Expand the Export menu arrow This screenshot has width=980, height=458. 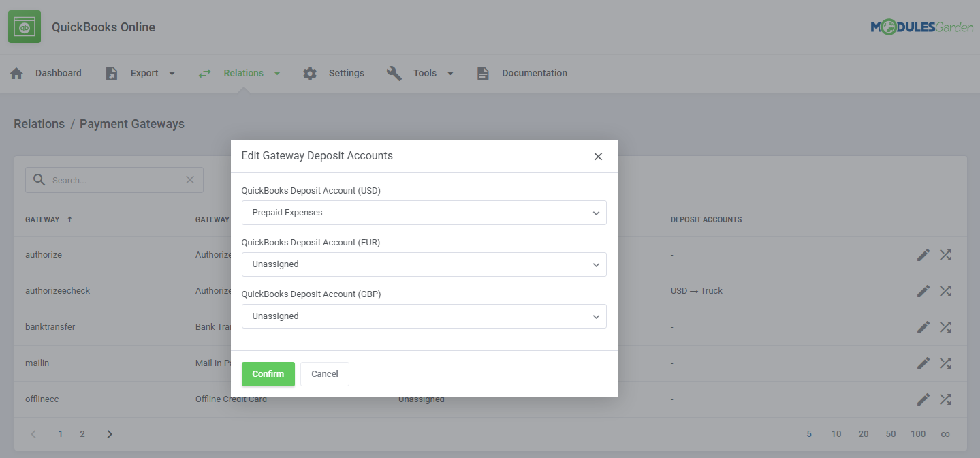coord(172,74)
